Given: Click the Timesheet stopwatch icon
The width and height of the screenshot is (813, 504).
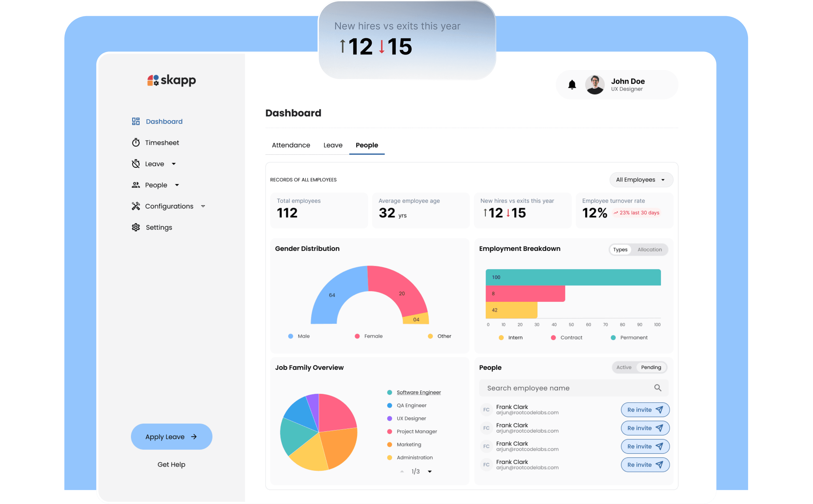Looking at the screenshot, I should coord(136,143).
